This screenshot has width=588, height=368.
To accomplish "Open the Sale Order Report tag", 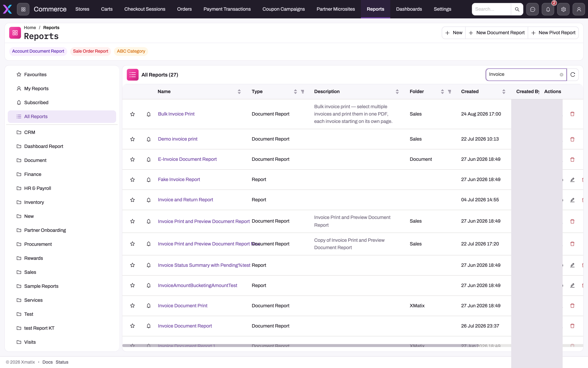I will 90,51.
